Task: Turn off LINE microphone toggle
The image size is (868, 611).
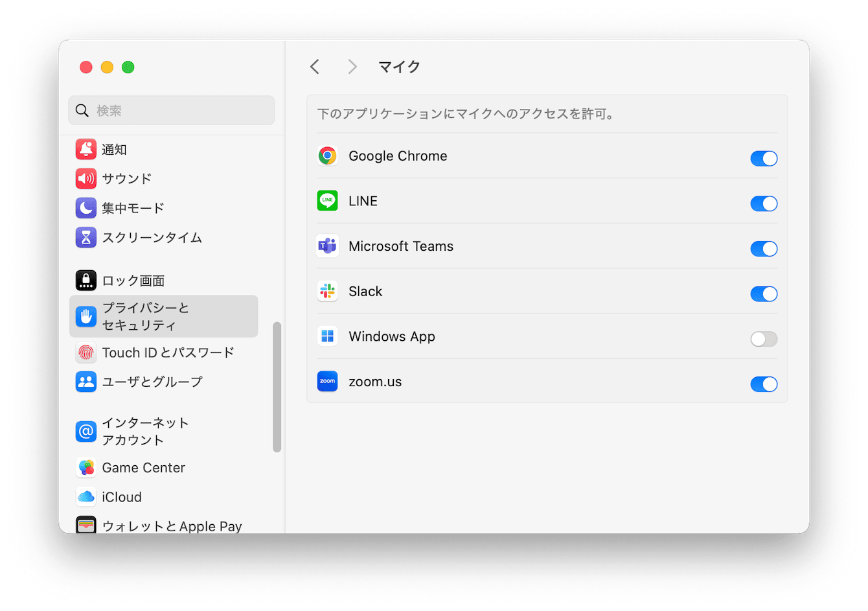Action: pos(764,203)
